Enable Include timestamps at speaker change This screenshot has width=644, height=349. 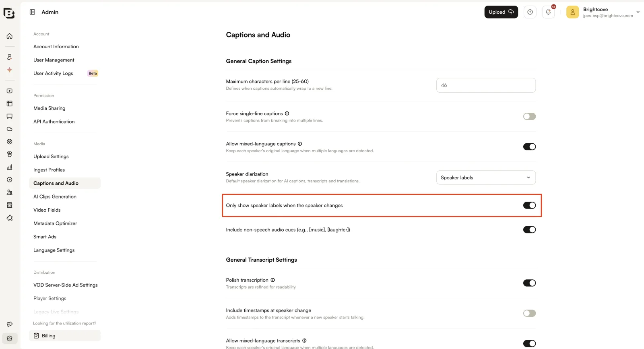529,313
